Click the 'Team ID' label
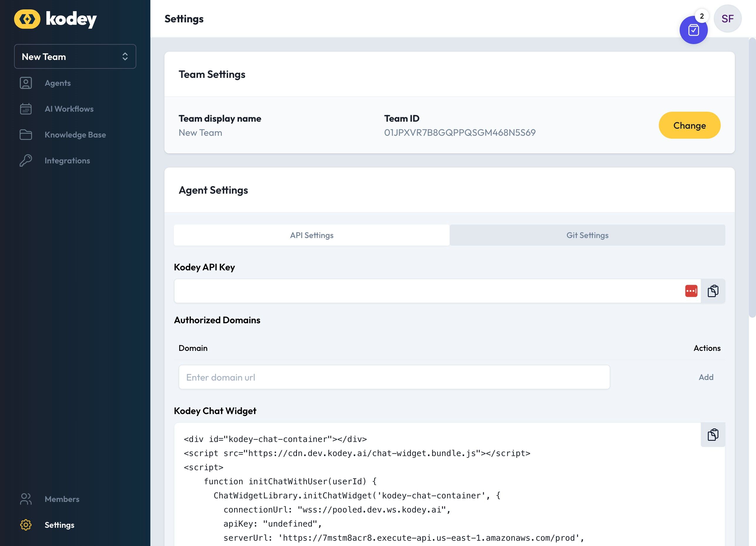756x546 pixels. [x=402, y=118]
